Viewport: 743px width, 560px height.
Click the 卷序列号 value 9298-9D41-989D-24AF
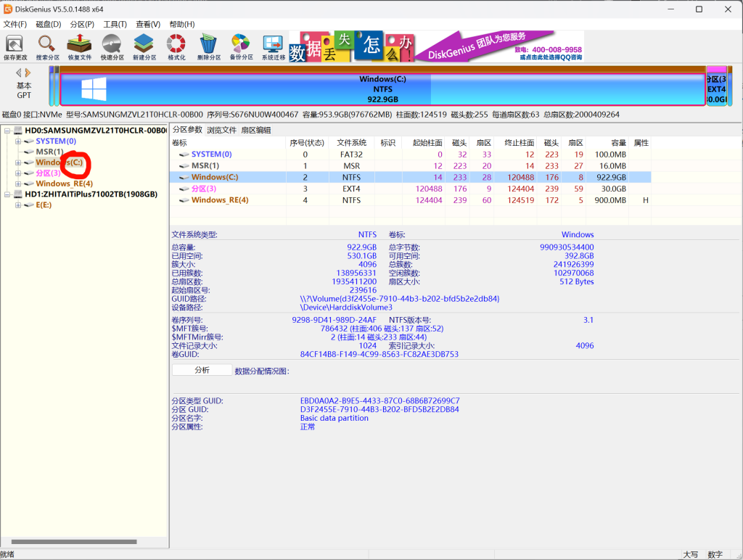pyautogui.click(x=334, y=321)
